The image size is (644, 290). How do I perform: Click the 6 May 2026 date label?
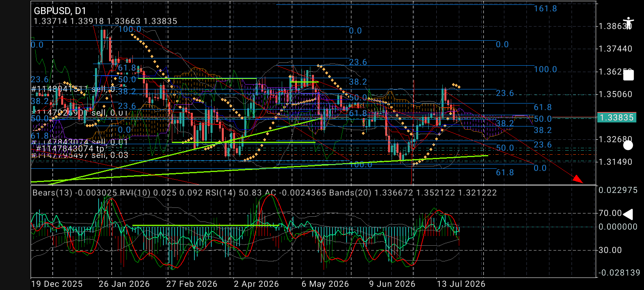325,284
